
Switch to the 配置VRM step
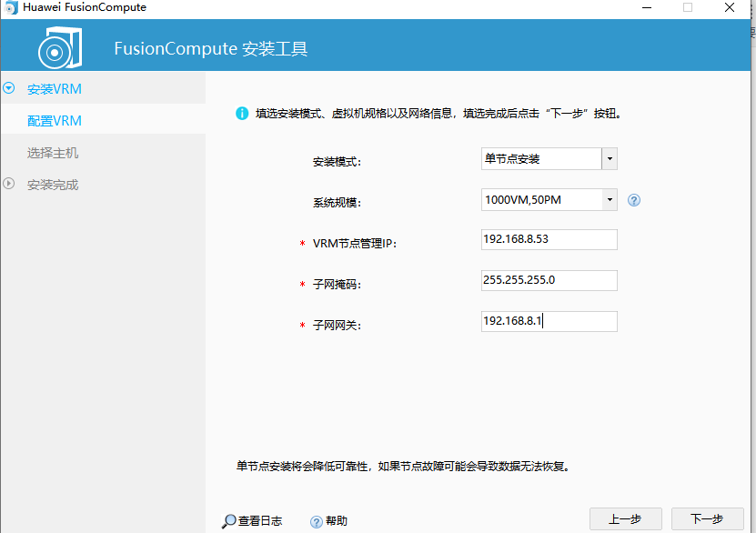pyautogui.click(x=56, y=119)
